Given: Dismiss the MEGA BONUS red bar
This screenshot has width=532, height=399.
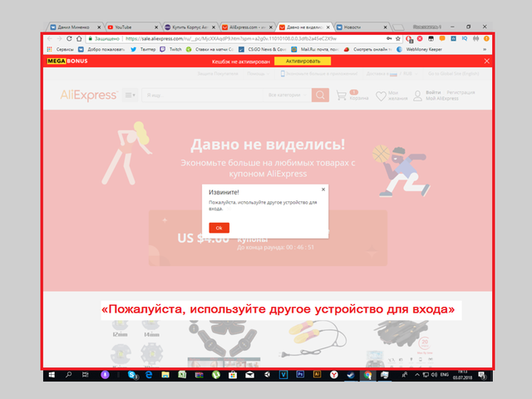Looking at the screenshot, I should click(486, 61).
